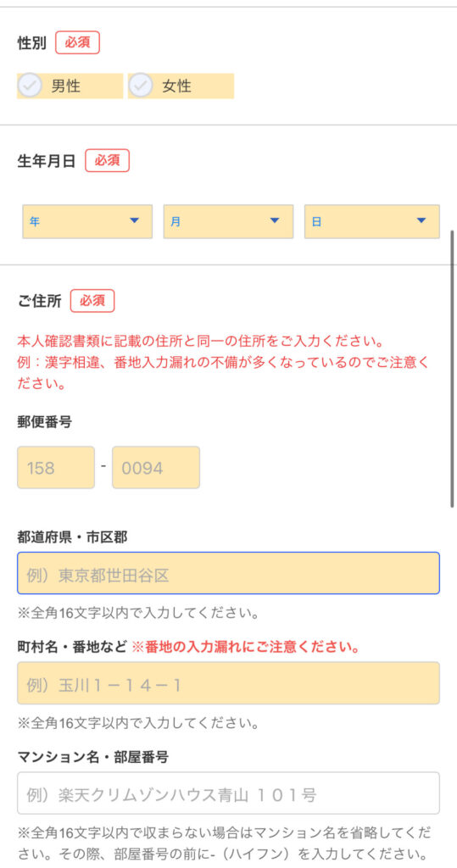
Task: Click the checkmark circle beside 女性
Action: [141, 86]
